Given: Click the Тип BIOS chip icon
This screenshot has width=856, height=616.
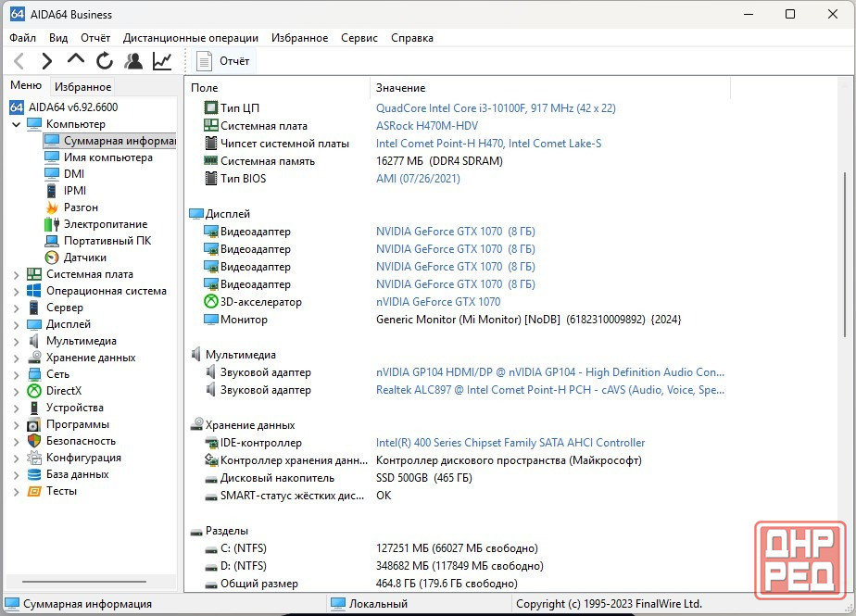Looking at the screenshot, I should (x=210, y=178).
